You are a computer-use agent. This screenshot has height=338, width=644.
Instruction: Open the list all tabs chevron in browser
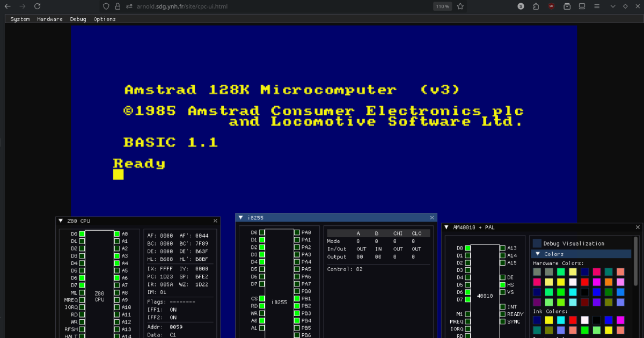pyautogui.click(x=613, y=6)
